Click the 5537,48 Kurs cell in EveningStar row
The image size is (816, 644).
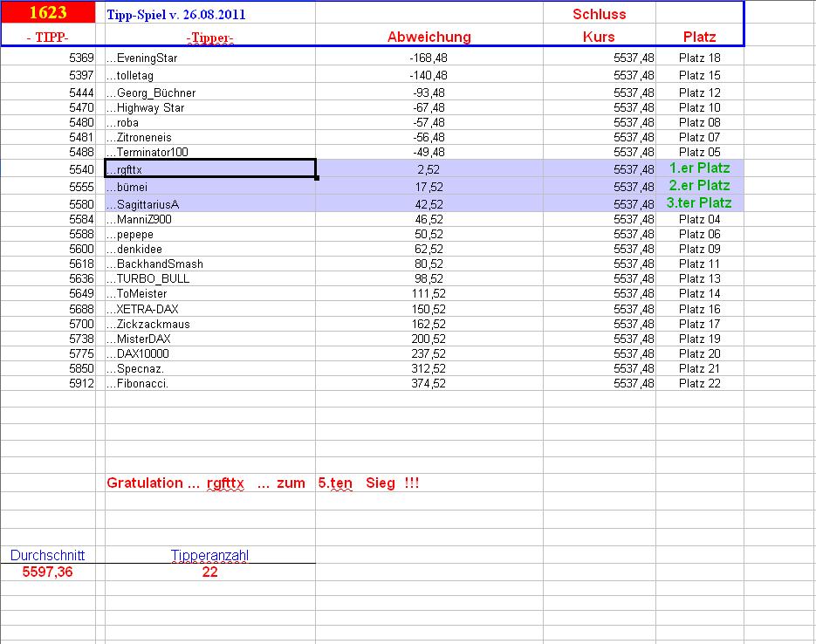(x=600, y=58)
